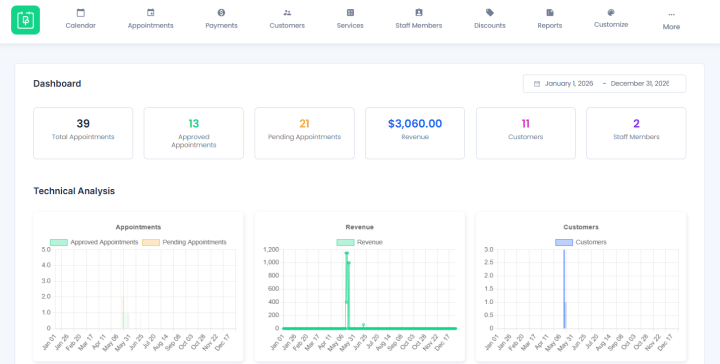Open the Services menu label

350,26
